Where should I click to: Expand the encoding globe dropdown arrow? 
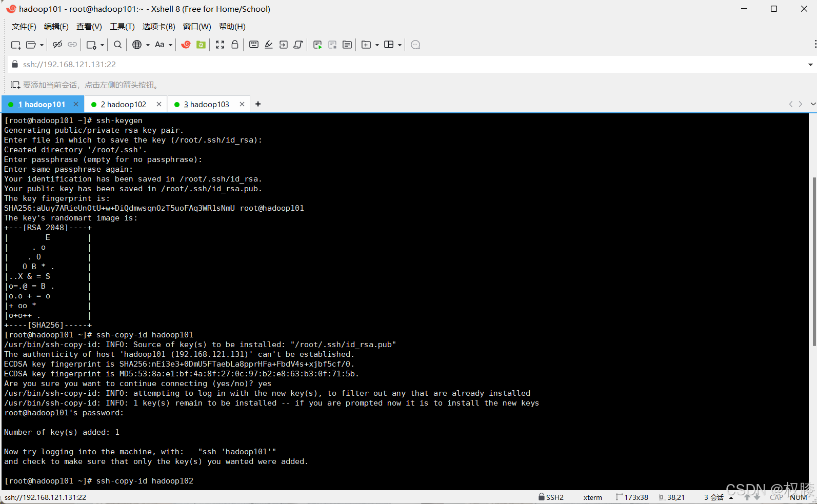148,45
